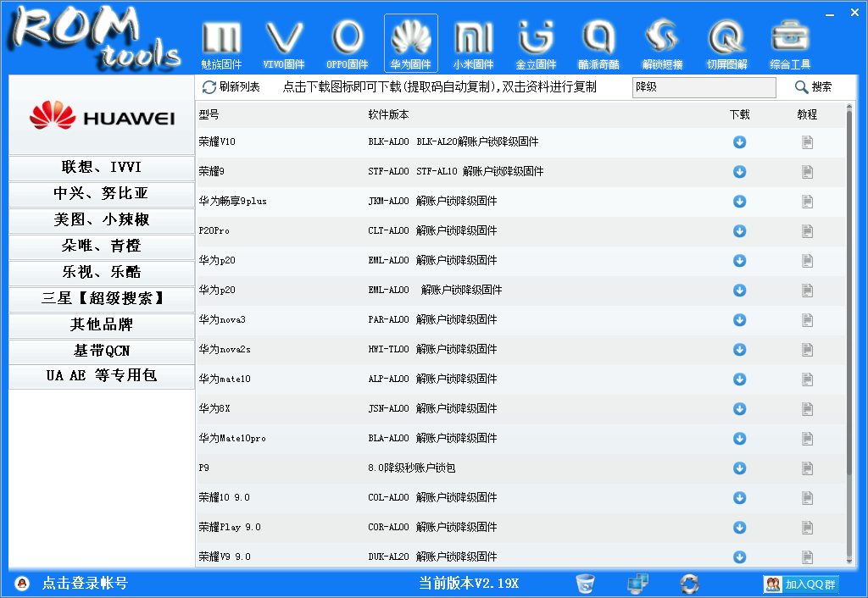Open the 解锁短接 unlock icon
This screenshot has height=598, width=868.
click(662, 44)
